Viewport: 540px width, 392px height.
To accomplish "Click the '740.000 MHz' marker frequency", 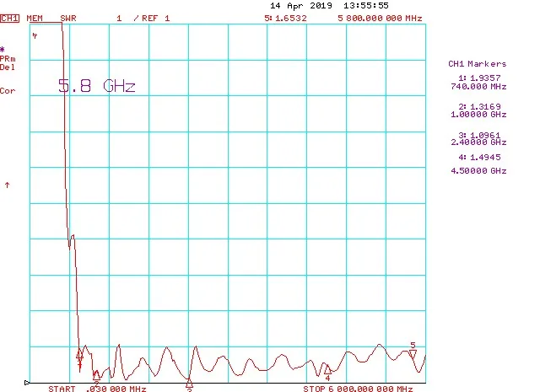I will tap(478, 86).
